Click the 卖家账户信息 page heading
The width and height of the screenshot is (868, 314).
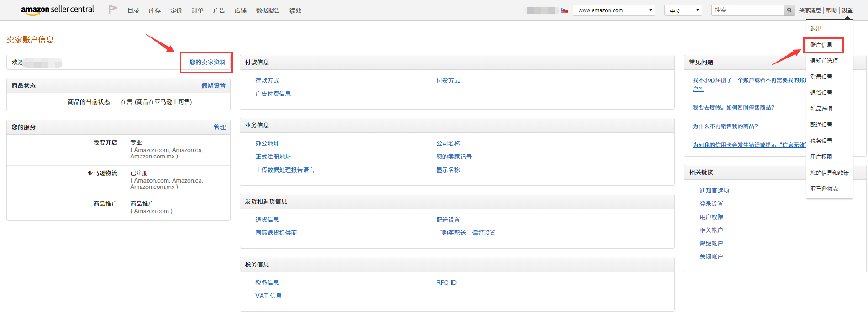pos(30,40)
